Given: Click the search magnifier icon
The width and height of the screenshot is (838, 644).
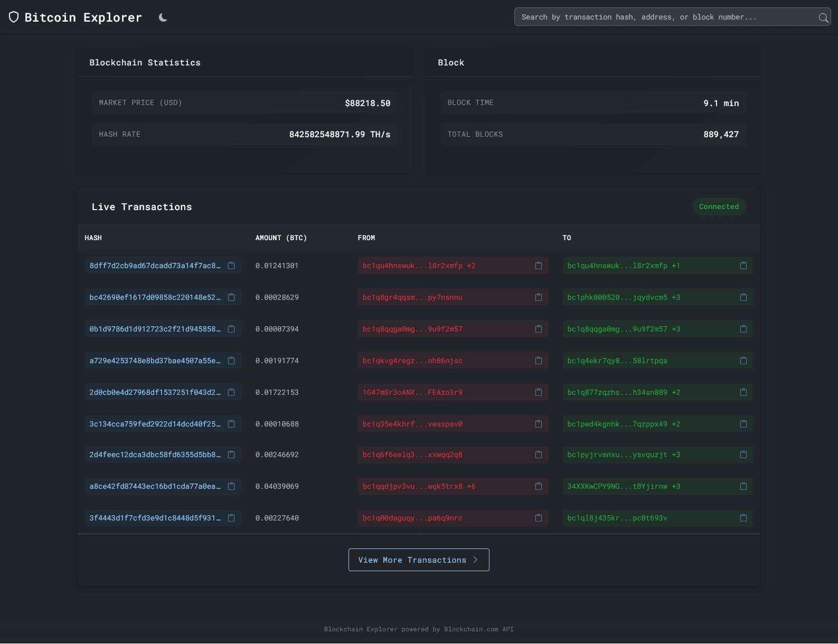Looking at the screenshot, I should click(x=823, y=17).
